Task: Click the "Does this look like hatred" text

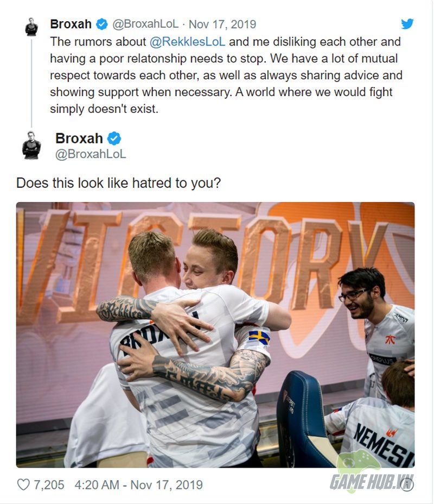Action: pos(118,183)
